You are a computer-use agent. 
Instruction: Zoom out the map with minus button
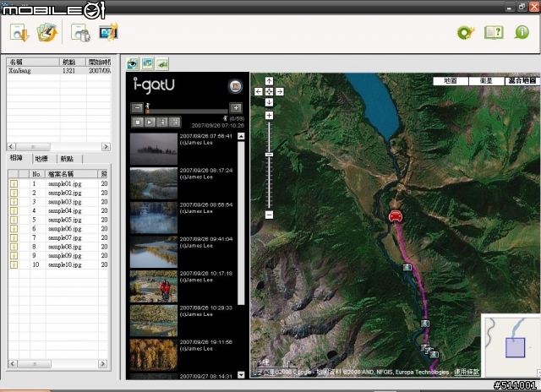[269, 215]
